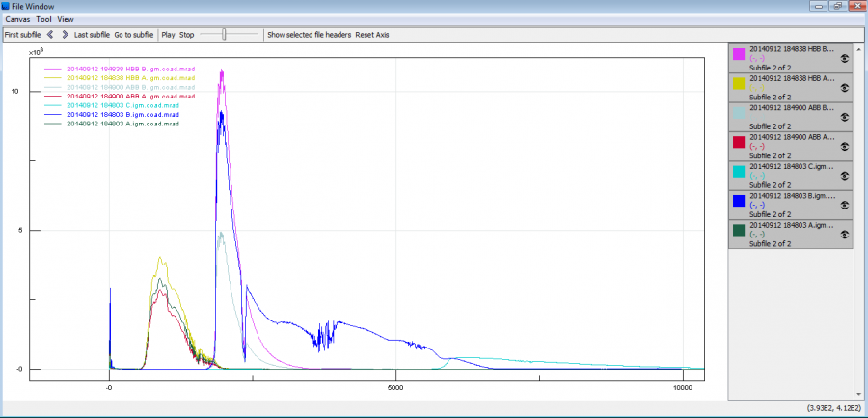The image size is (868, 418).
Task: Stop subfile playback
Action: tap(187, 35)
